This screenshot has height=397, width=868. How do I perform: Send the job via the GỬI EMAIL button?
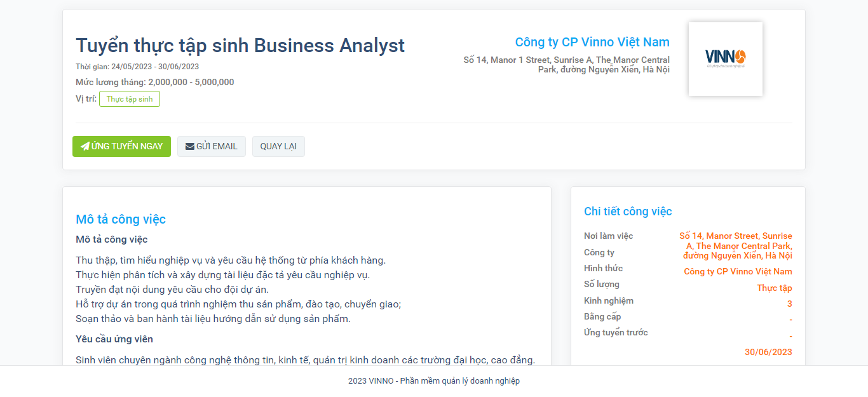212,146
